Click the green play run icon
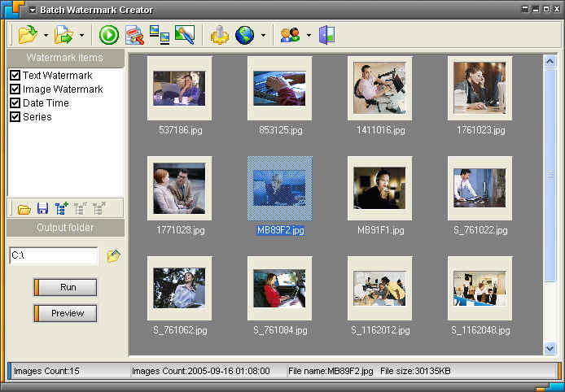The width and height of the screenshot is (565, 392). tap(109, 35)
